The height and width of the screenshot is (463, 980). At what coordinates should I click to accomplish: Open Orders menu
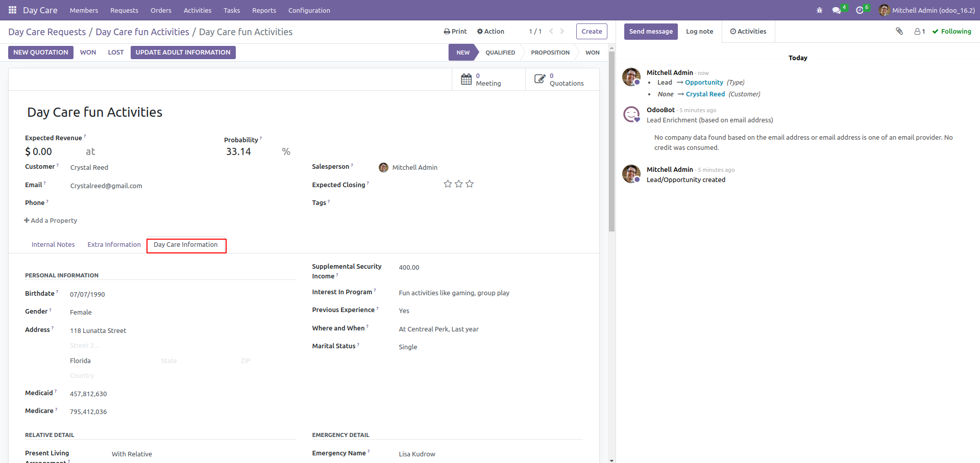click(161, 10)
